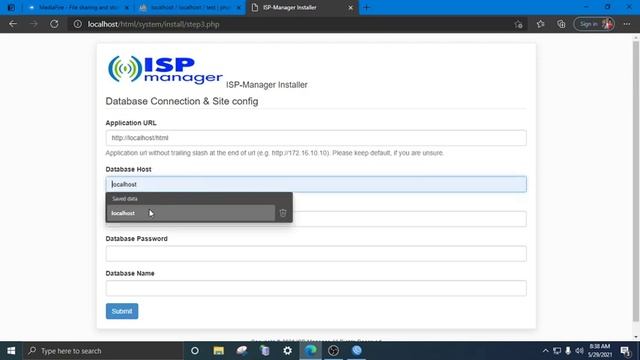Click the Database Name field
Viewport: 640px width, 360px height.
(x=316, y=288)
